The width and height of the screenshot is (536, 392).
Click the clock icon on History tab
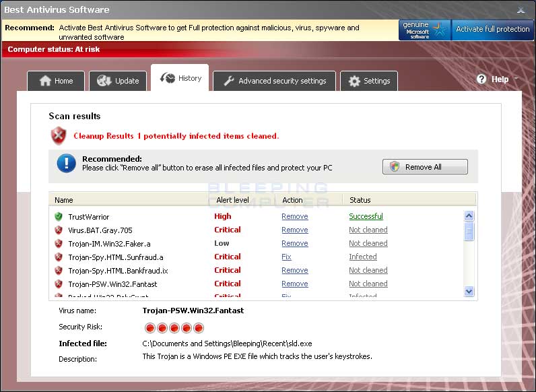click(x=168, y=78)
